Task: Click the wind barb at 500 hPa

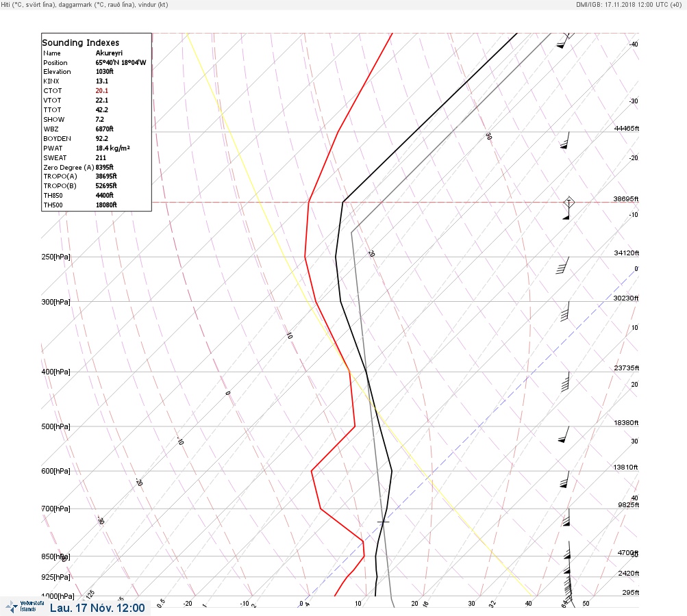Action: 564,435
